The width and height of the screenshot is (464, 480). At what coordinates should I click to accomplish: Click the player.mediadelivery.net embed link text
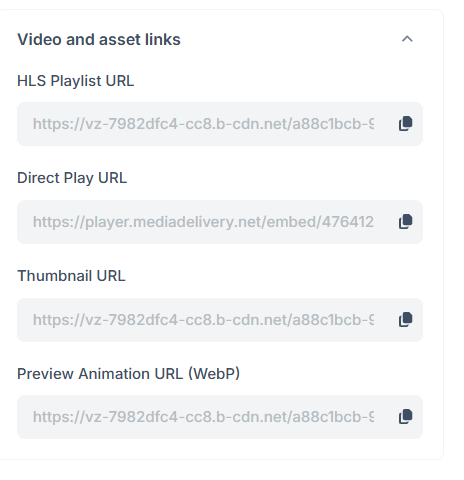coord(203,222)
